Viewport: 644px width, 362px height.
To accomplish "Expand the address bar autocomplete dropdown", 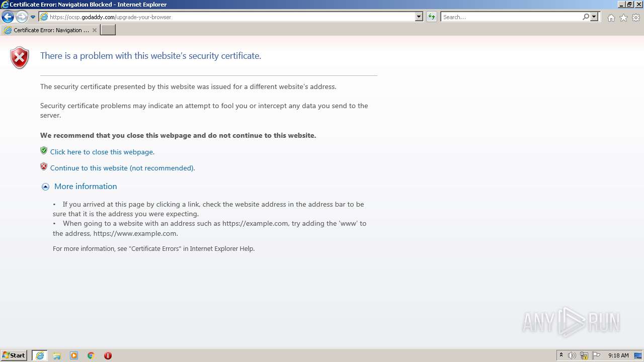I will (x=419, y=17).
